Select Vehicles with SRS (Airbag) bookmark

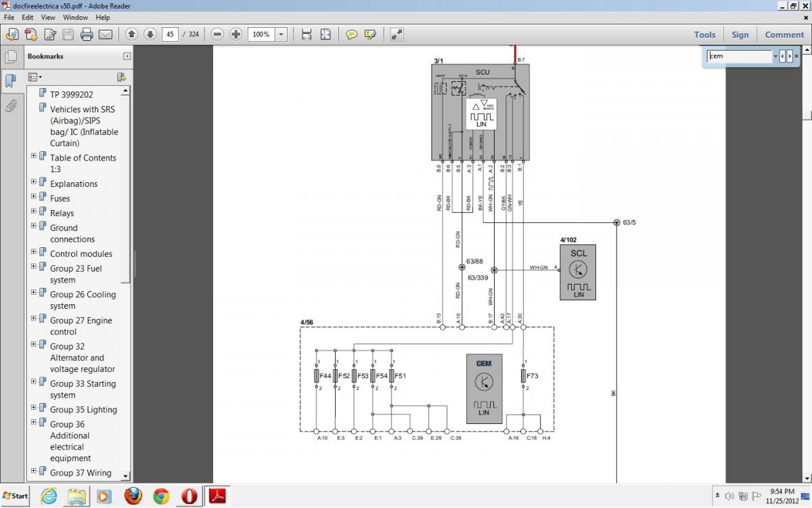[84, 126]
